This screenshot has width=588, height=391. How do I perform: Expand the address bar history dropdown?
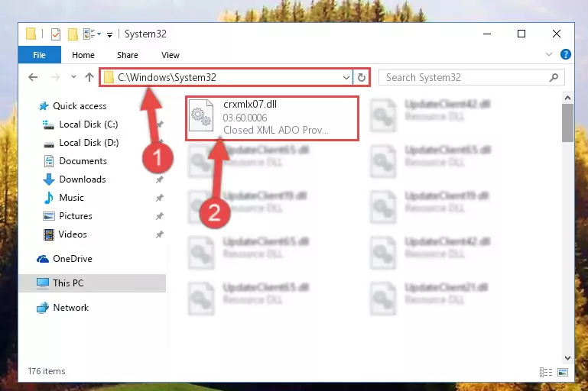click(x=346, y=78)
